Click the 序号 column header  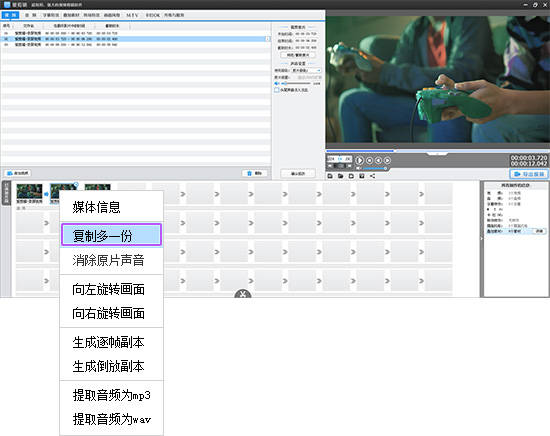[x=7, y=26]
